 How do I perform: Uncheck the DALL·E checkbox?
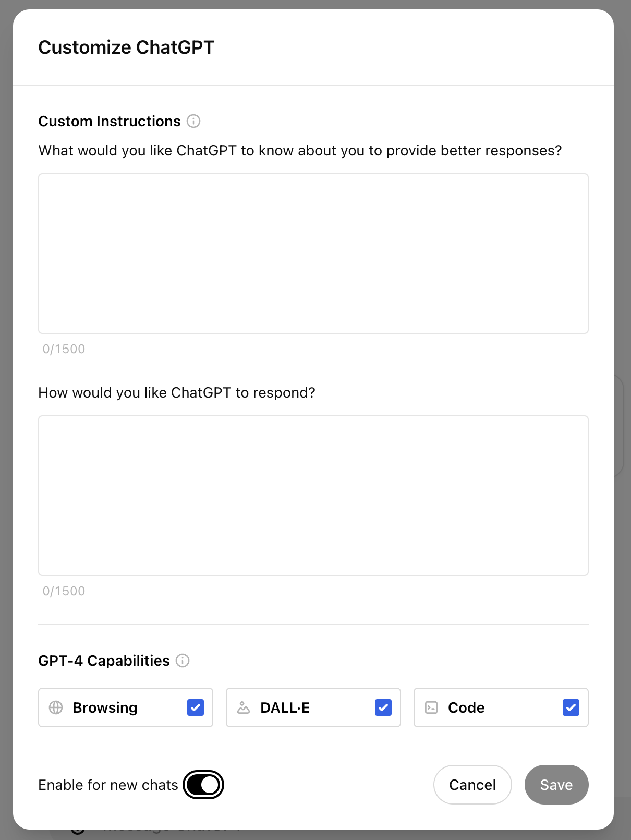383,707
